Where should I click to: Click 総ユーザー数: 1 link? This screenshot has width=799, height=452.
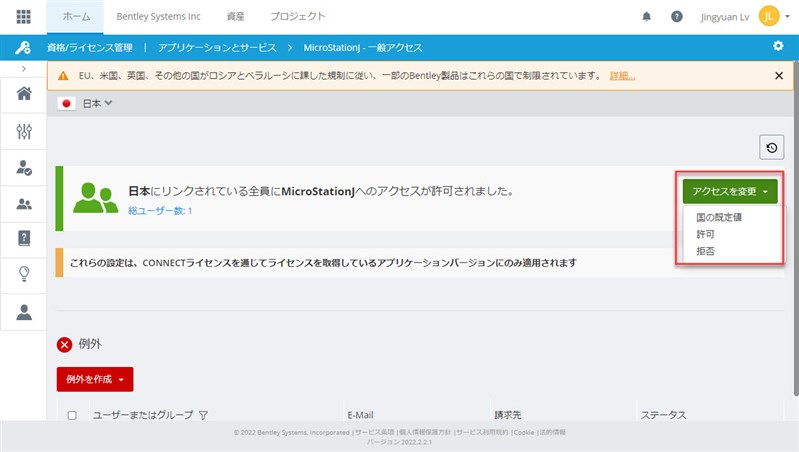tap(160, 211)
